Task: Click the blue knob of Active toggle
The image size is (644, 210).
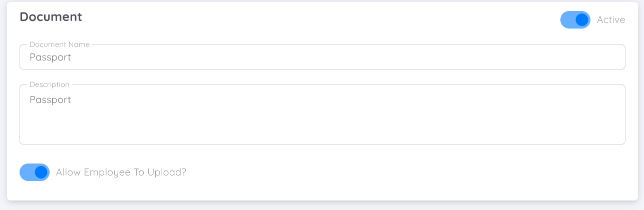Action: 582,20
